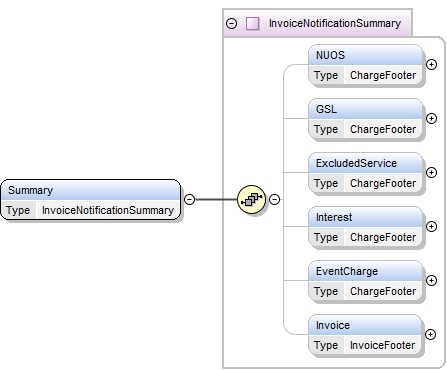Image resolution: width=447 pixels, height=370 pixels.
Task: Click ChargeFooter type of EventCharge
Action: [x=383, y=291]
